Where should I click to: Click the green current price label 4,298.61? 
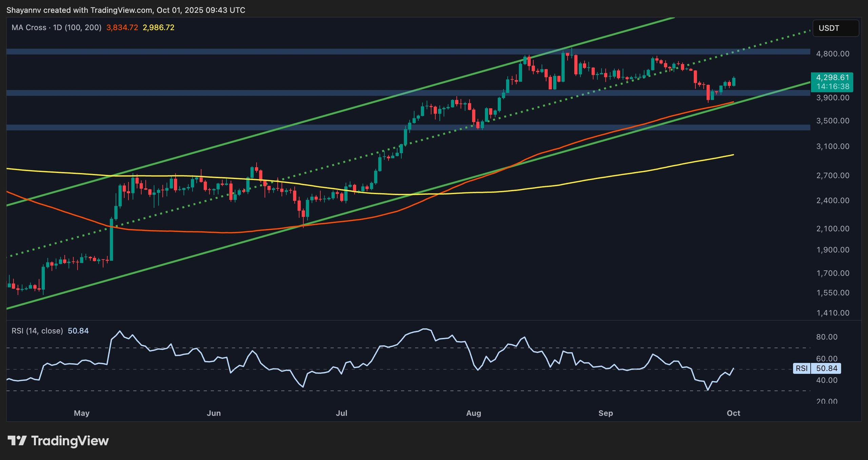[x=832, y=78]
